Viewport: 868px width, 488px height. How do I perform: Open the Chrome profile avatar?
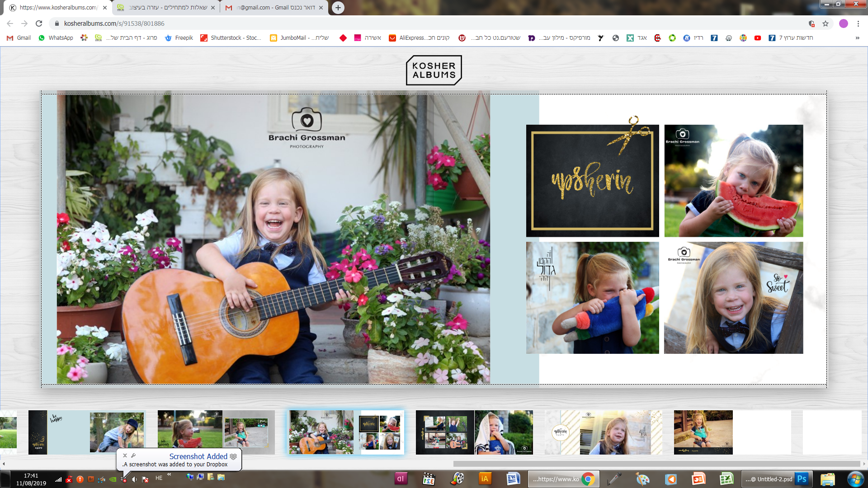(x=843, y=23)
